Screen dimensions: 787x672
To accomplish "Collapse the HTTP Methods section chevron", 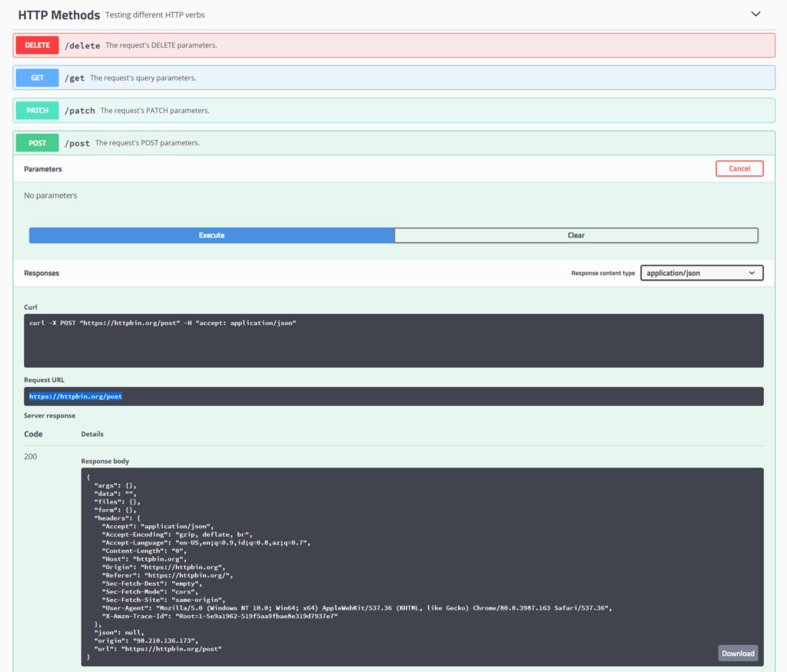I will point(755,14).
